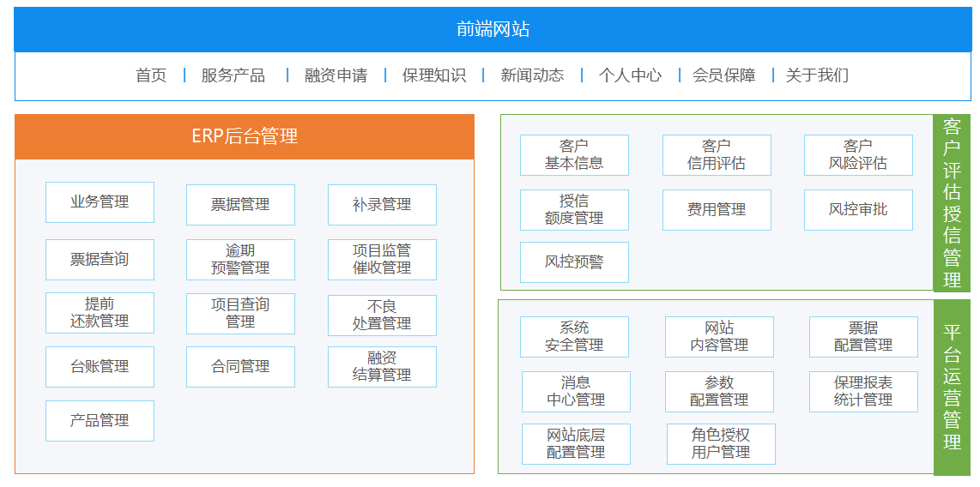The image size is (980, 487).
Task: Click the ERP后台管理 orange header
Action: pyautogui.click(x=245, y=137)
